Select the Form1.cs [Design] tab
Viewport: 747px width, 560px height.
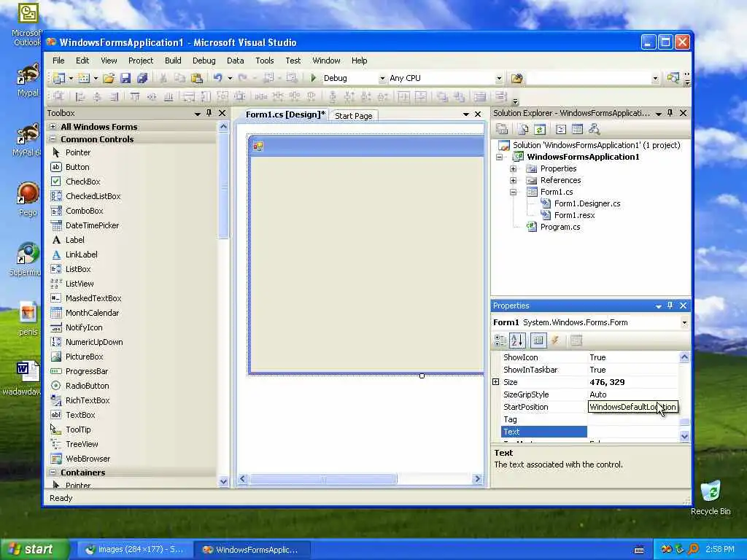(x=285, y=114)
